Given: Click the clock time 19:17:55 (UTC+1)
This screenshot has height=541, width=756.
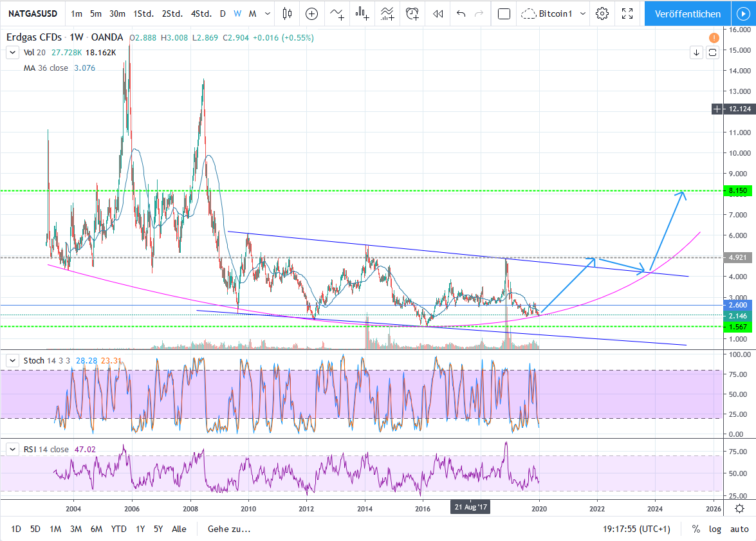Looking at the screenshot, I should point(636,529).
